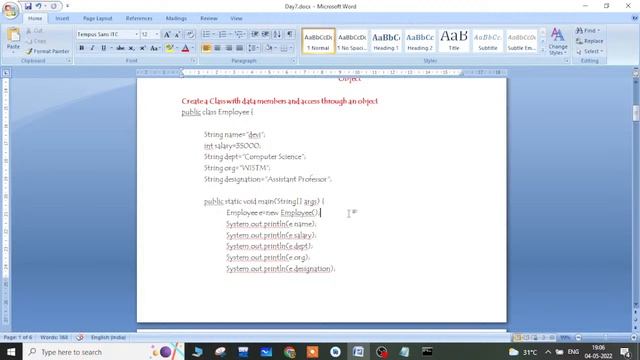The height and width of the screenshot is (360, 640).
Task: Click the zoom slider handle
Action: pos(606,338)
